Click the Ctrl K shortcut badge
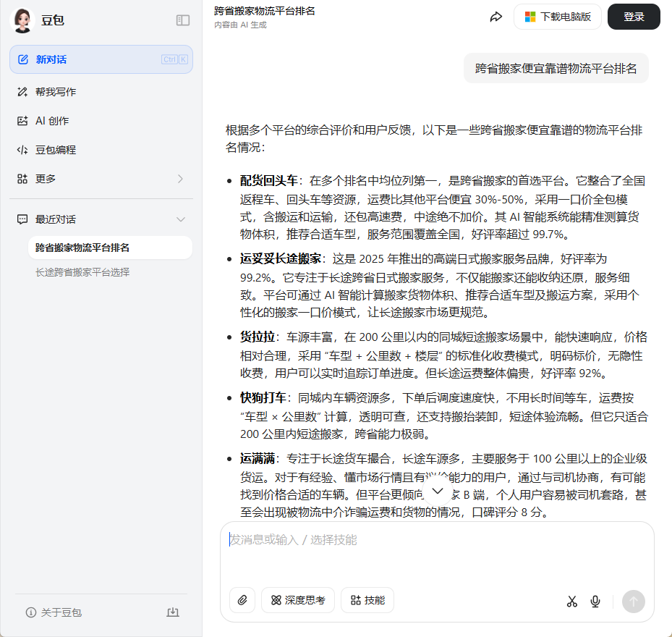Viewport: 672px width, 637px height. (174, 59)
